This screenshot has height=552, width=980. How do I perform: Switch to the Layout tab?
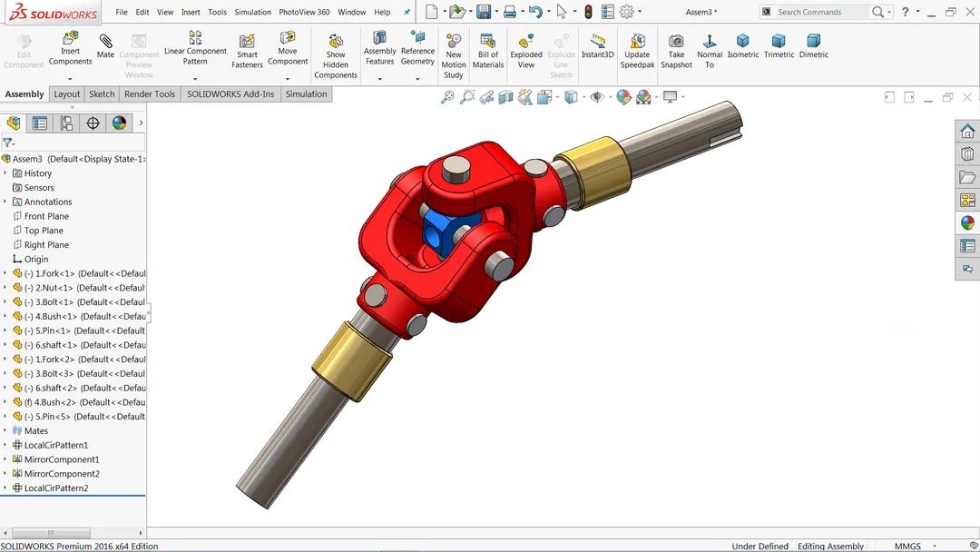pos(67,94)
